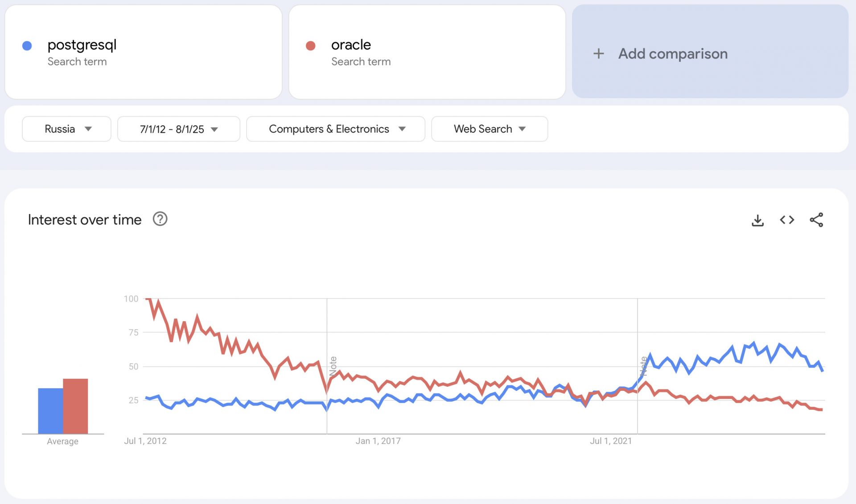The height and width of the screenshot is (504, 856).
Task: Open the Computers & Electronics category dropdown
Action: [x=336, y=129]
